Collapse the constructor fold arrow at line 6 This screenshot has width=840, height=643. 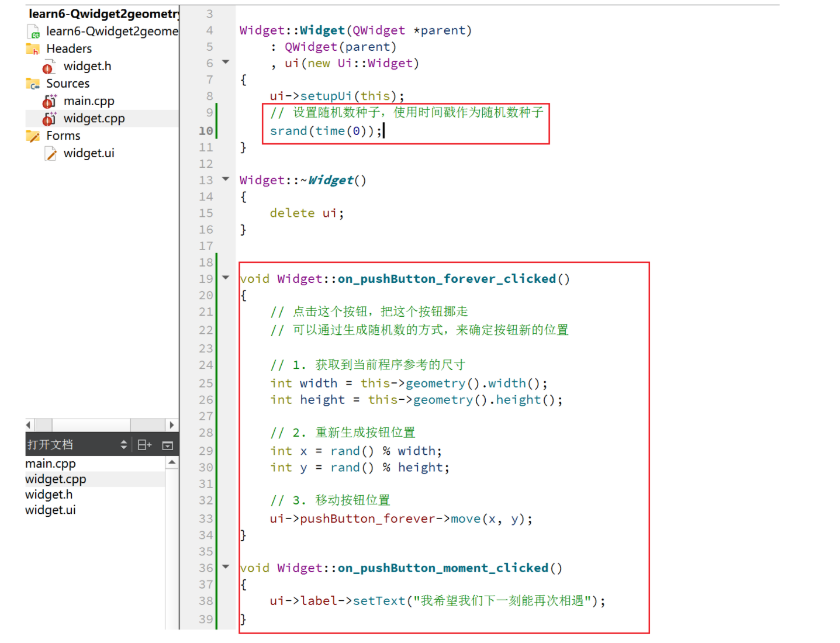(x=226, y=62)
